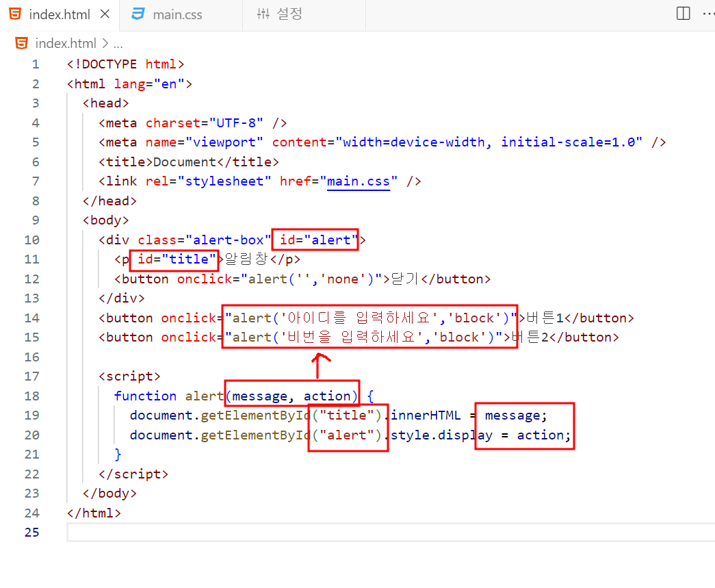Image resolution: width=715 pixels, height=588 pixels.
Task: Click the HTML5 icon in index.html tab
Action: [15, 14]
